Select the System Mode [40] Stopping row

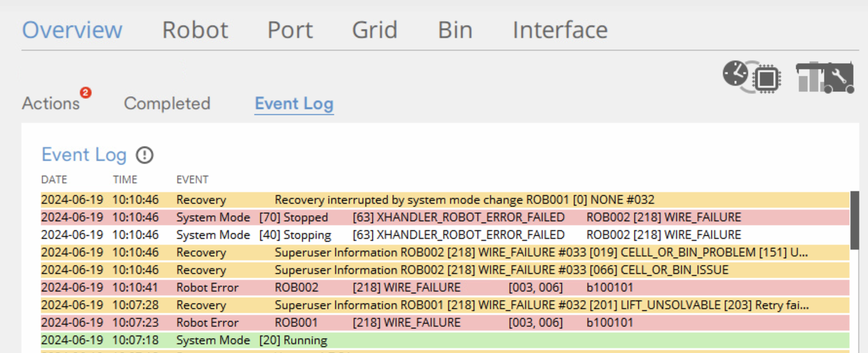pyautogui.click(x=438, y=235)
